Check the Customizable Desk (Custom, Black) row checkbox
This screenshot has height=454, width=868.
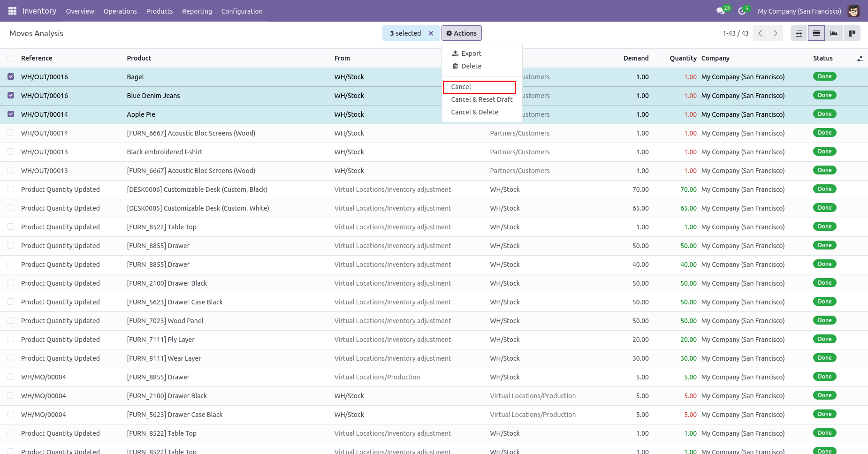(x=11, y=189)
